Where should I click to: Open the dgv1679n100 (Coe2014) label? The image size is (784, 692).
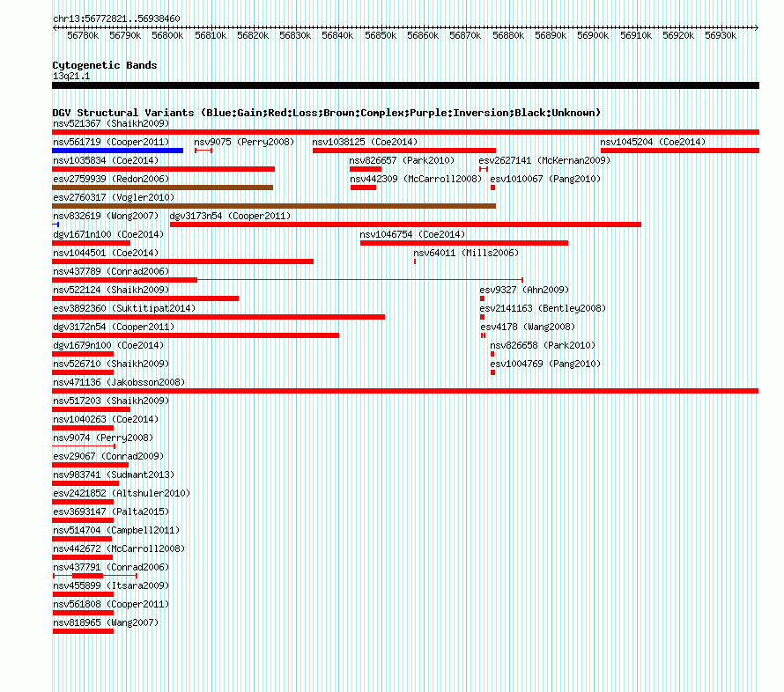[x=108, y=345]
